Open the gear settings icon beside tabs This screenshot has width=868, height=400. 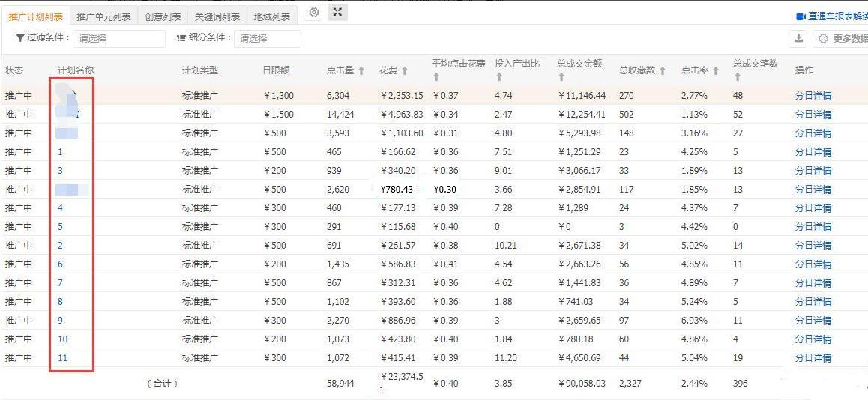pyautogui.click(x=314, y=13)
